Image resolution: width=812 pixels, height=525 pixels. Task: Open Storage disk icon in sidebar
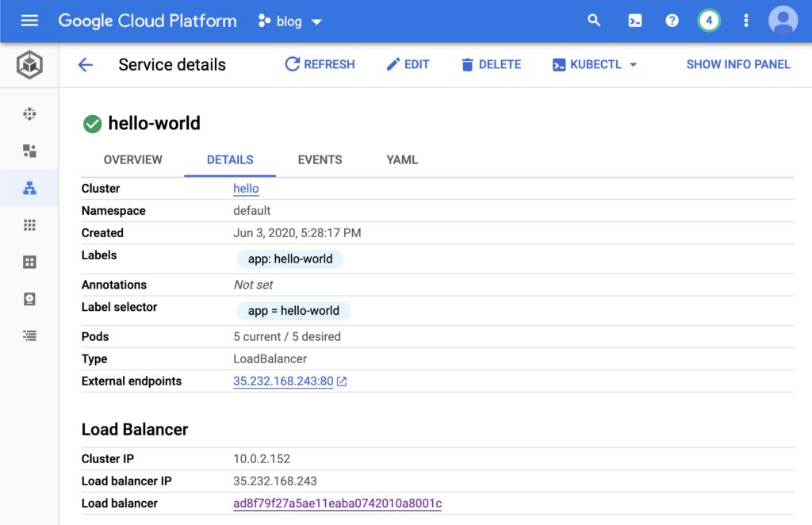click(29, 299)
